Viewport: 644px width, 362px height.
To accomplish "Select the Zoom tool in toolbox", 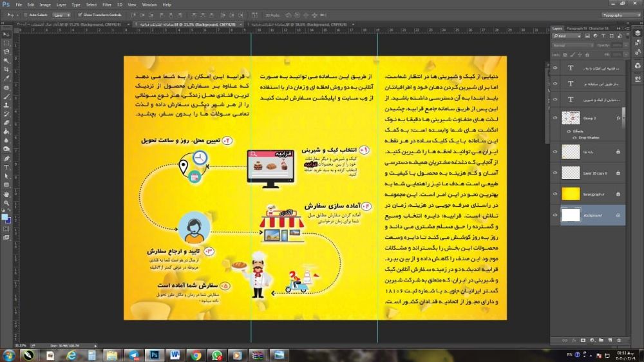I will pyautogui.click(x=6, y=202).
